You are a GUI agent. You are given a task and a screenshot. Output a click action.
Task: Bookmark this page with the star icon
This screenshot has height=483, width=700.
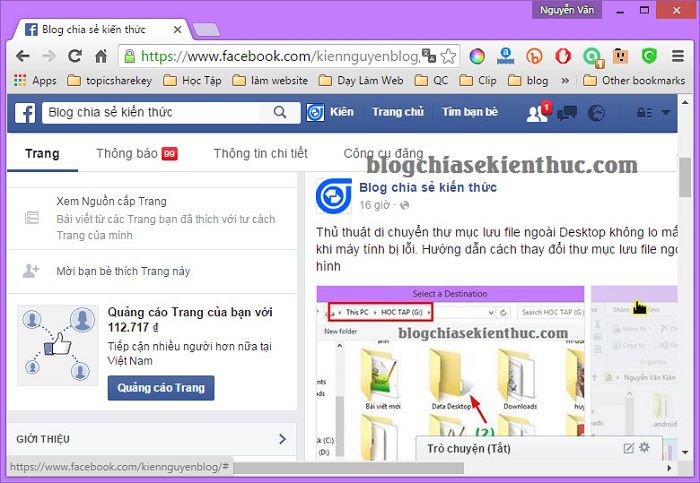coord(448,56)
